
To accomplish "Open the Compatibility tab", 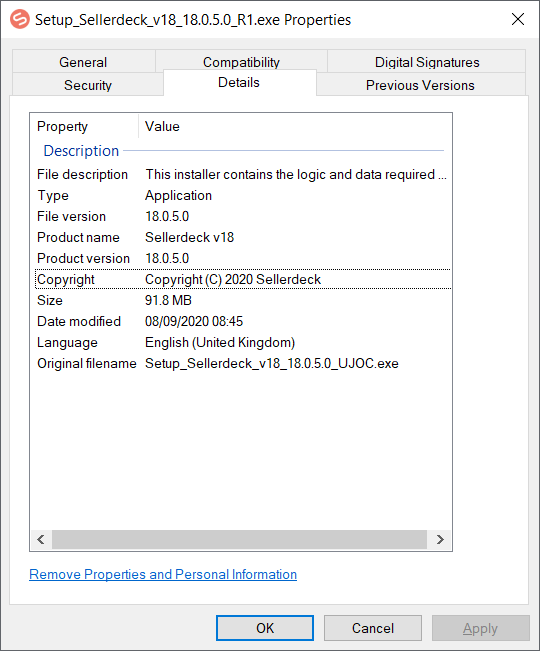I will 241,61.
